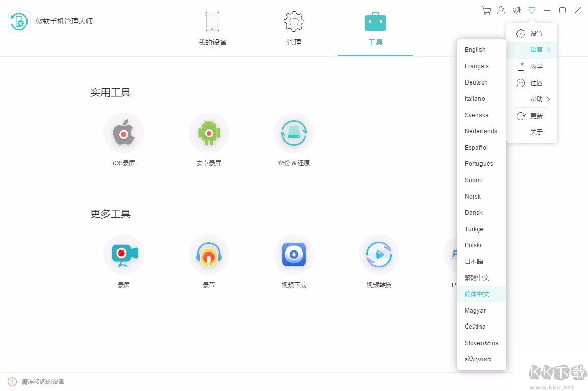
Task: Expand the 语言 submenu
Action: [x=532, y=50]
